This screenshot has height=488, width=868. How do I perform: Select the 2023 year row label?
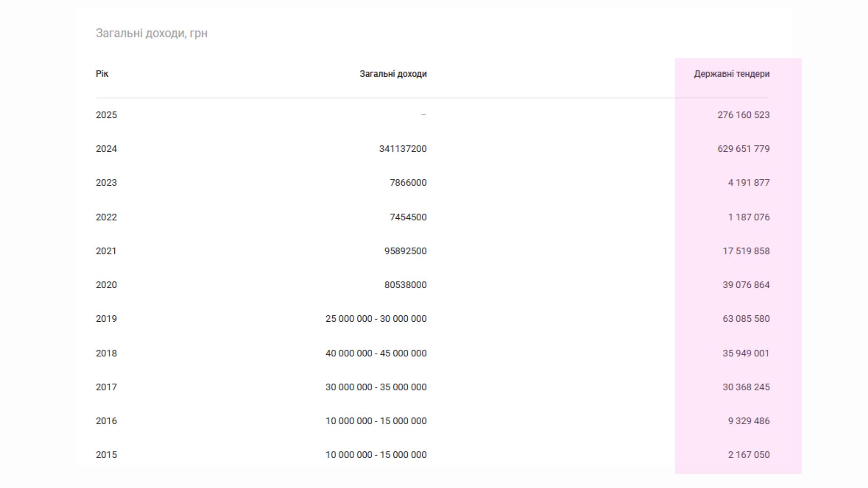click(106, 183)
